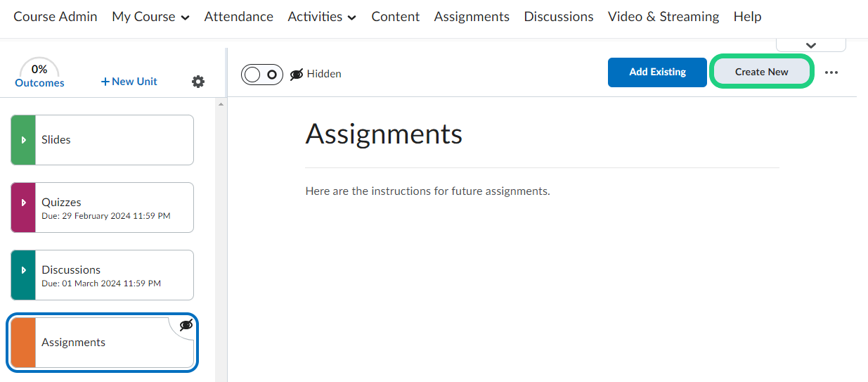Click the three-dots more options icon
Viewport: 868px width, 382px height.
831,72
